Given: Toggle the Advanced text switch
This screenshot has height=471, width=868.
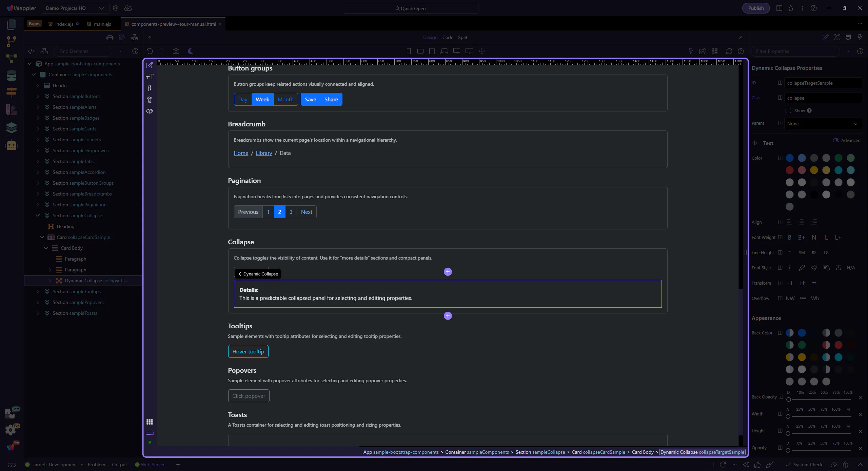Looking at the screenshot, I should click(836, 140).
